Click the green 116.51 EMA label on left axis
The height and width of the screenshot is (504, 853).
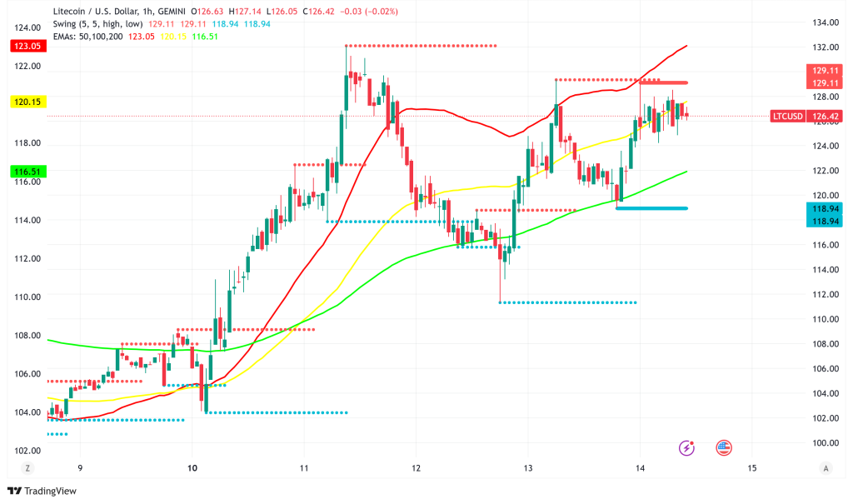(x=27, y=172)
